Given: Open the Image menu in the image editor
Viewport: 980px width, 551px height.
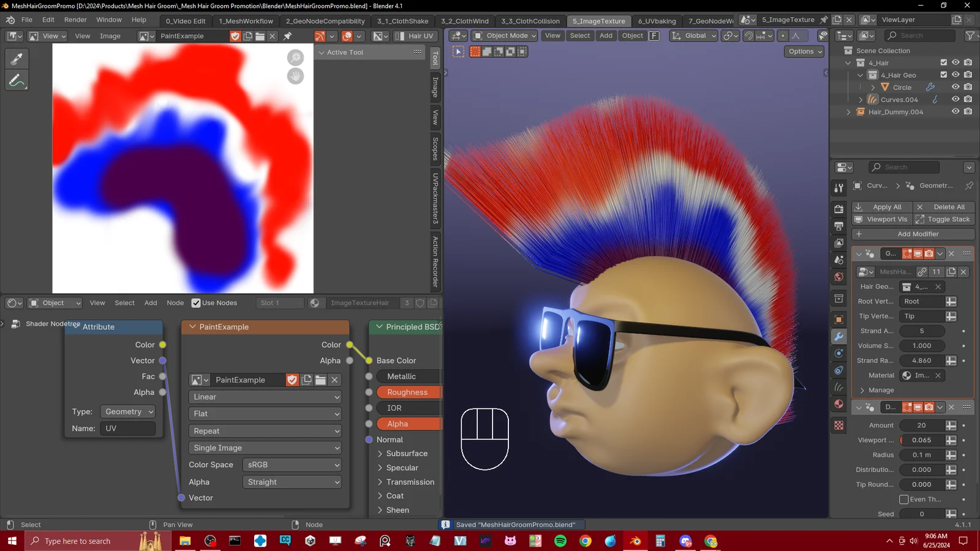Looking at the screenshot, I should coord(110,36).
